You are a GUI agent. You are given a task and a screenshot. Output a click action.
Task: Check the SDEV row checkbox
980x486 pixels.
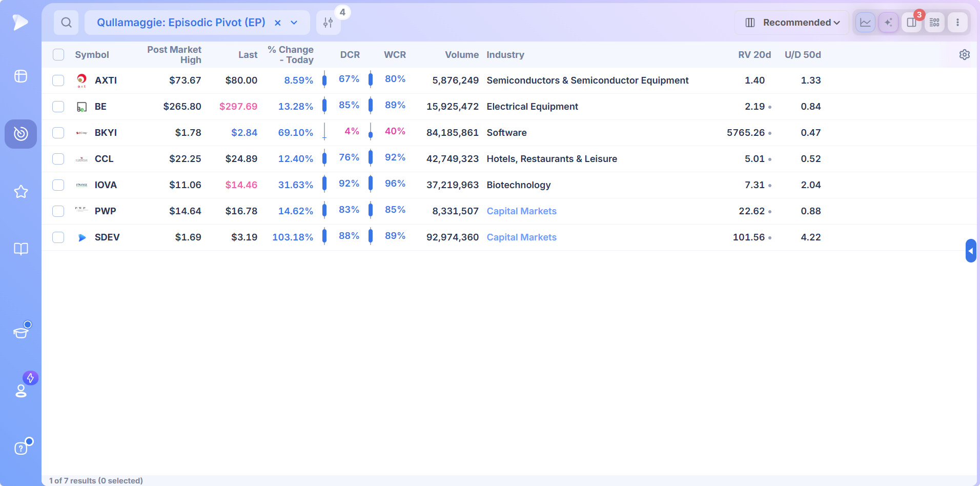(58, 237)
